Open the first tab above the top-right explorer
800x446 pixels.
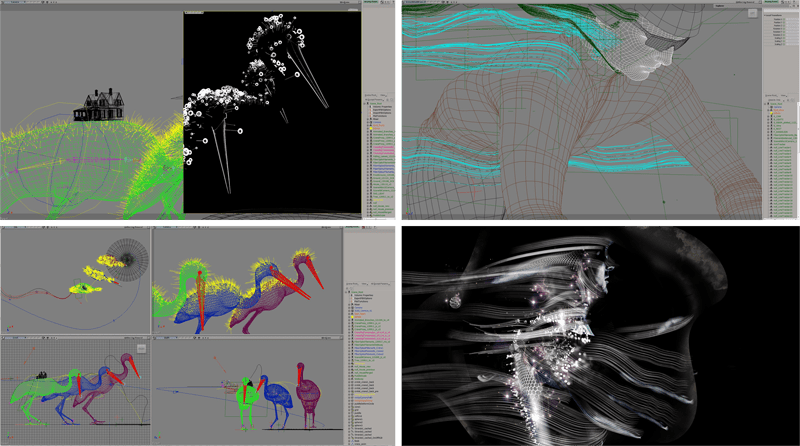(770, 95)
